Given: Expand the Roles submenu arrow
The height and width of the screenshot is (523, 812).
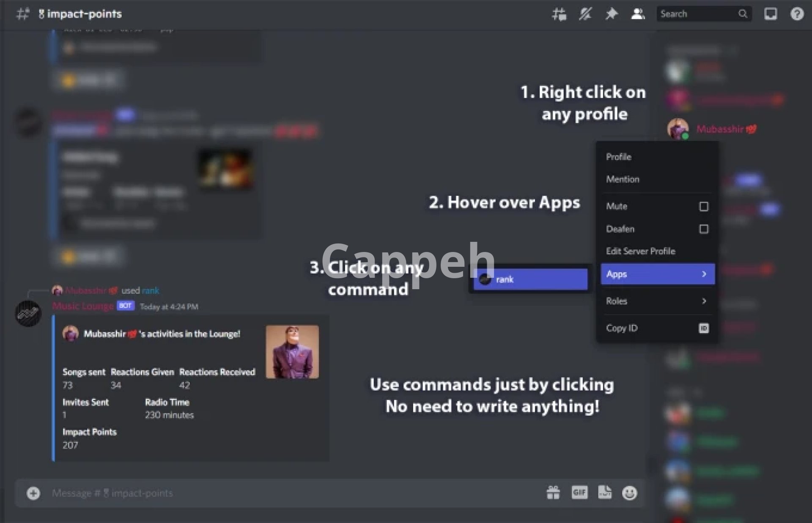Looking at the screenshot, I should [x=704, y=301].
